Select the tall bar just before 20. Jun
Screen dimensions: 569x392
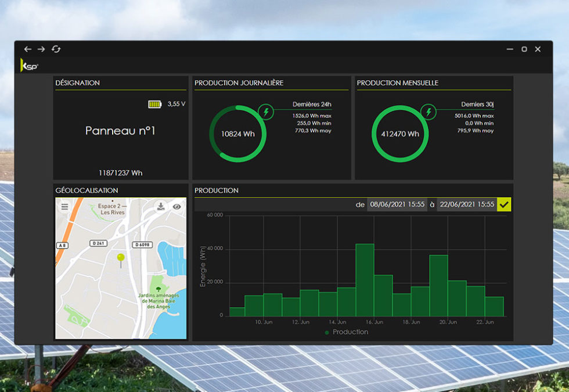pos(438,286)
